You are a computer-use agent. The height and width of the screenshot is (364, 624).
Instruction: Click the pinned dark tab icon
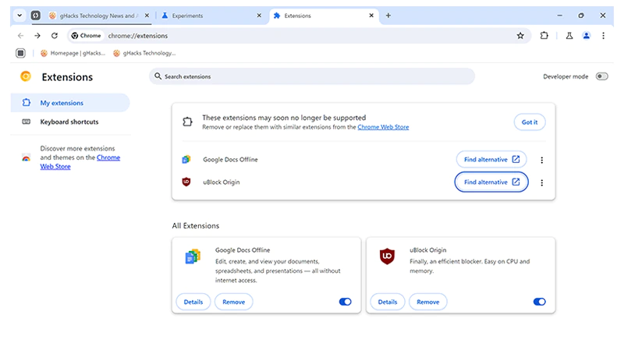[36, 16]
